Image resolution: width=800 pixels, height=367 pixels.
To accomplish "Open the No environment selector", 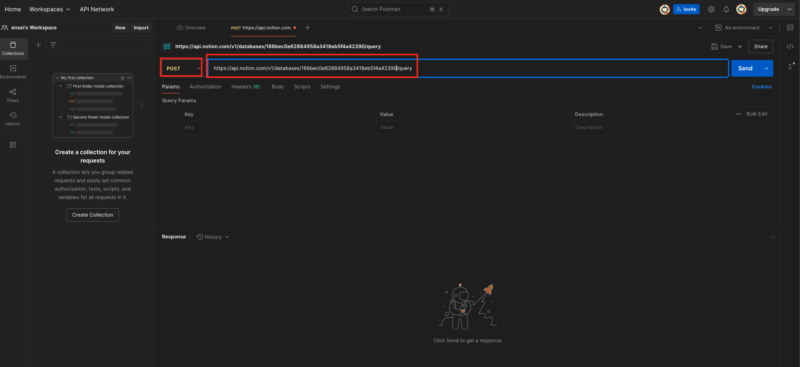I will tap(744, 28).
